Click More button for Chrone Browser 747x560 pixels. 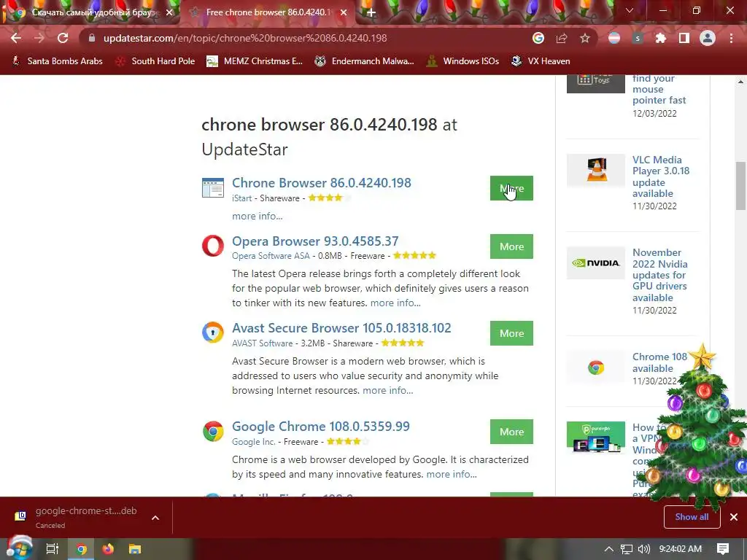coord(511,188)
